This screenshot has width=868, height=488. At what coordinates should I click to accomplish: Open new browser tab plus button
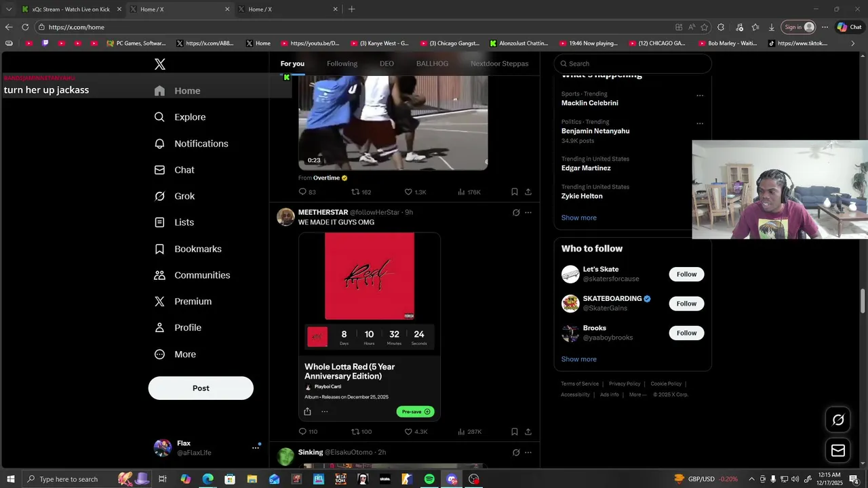tap(351, 9)
